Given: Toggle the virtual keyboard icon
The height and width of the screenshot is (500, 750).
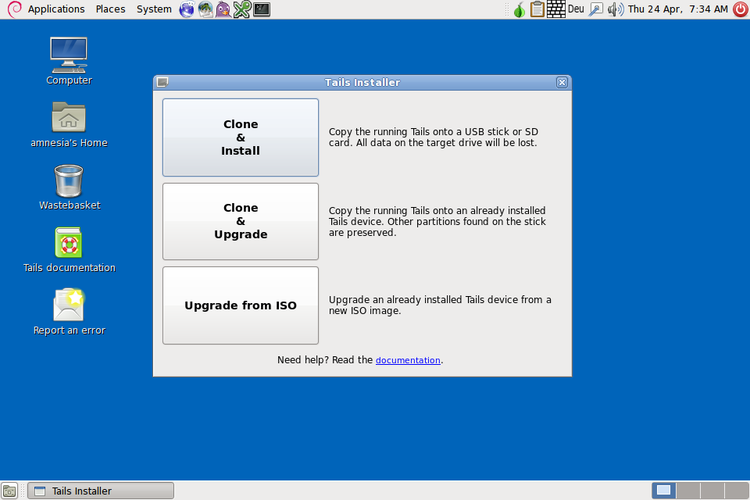Looking at the screenshot, I should coord(556,9).
